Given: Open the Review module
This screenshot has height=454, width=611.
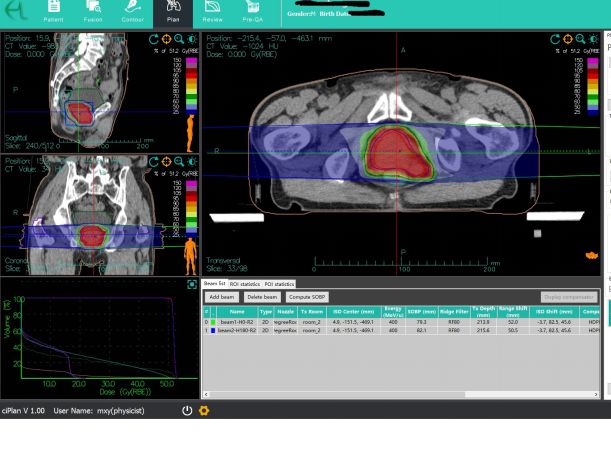Looking at the screenshot, I should 212,12.
